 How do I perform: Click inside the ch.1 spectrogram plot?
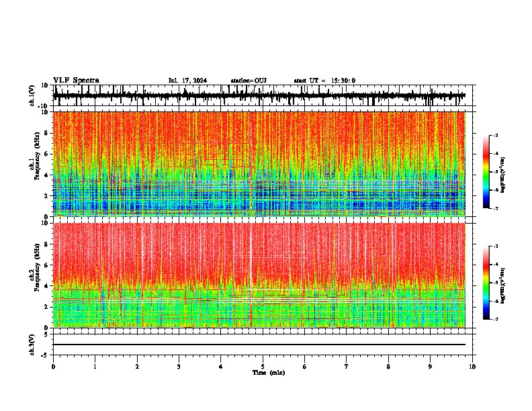pyautogui.click(x=259, y=164)
